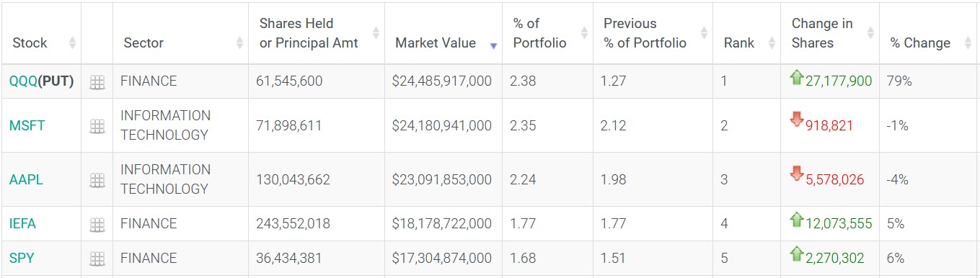
Task: Sort by Previous % of Portfolio
Action: point(653,33)
